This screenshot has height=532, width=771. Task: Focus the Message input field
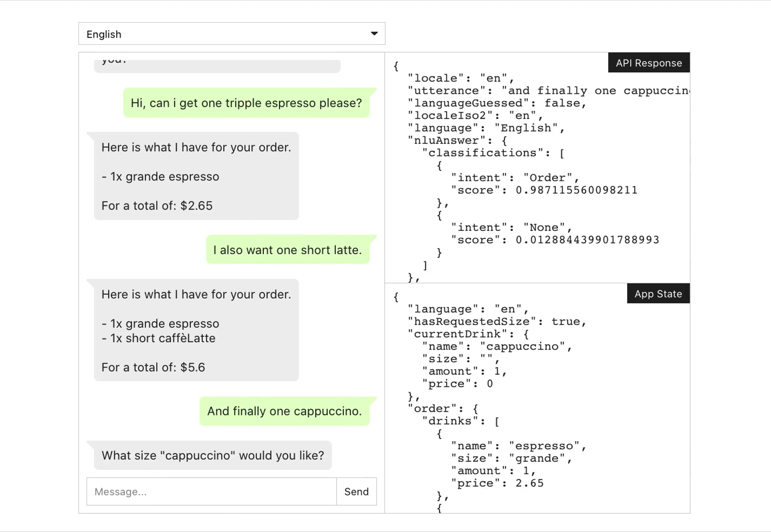[x=211, y=491]
